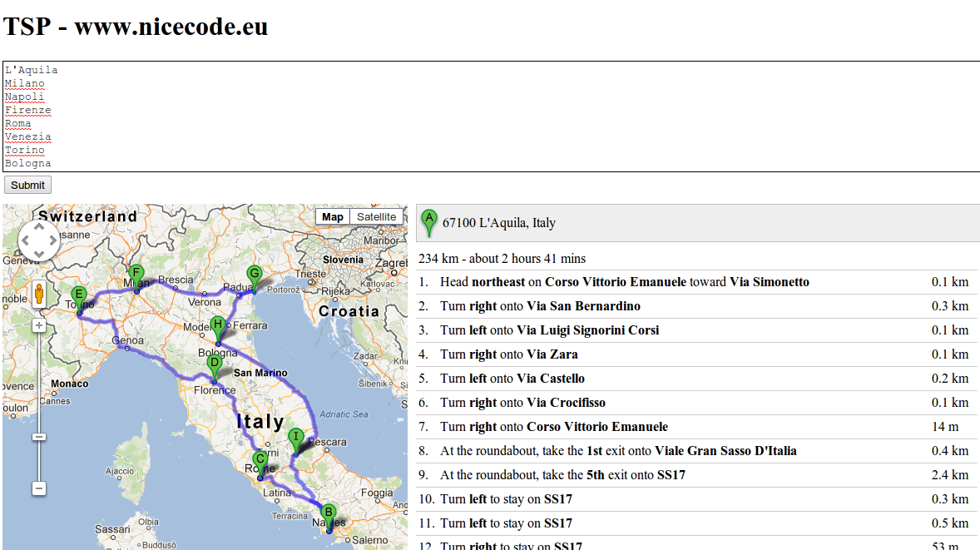This screenshot has width=980, height=550.
Task: Select step 9 5th exit onto SS17
Action: tap(698, 476)
